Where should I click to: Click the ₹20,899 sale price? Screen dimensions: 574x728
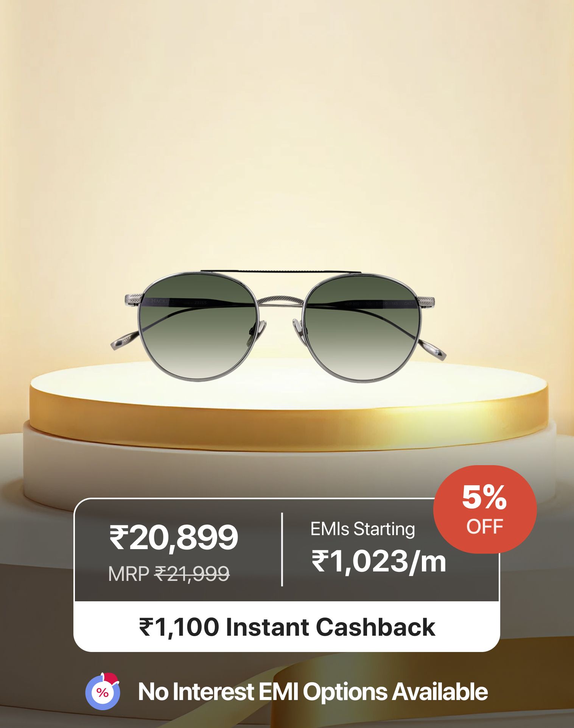[x=174, y=537]
